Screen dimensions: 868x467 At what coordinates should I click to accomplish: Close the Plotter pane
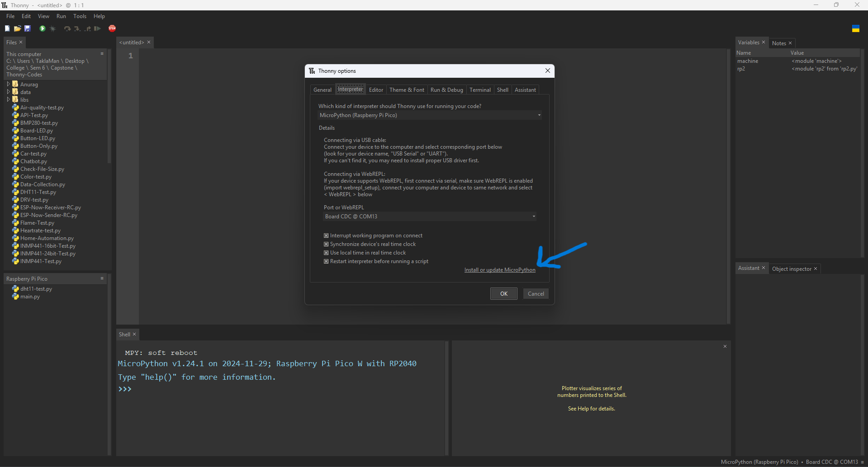(725, 346)
